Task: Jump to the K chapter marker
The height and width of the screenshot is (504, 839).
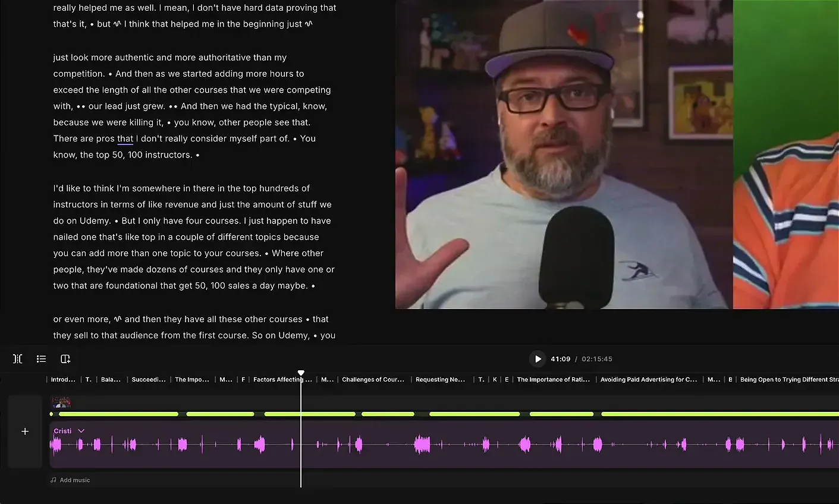Action: 495,379
